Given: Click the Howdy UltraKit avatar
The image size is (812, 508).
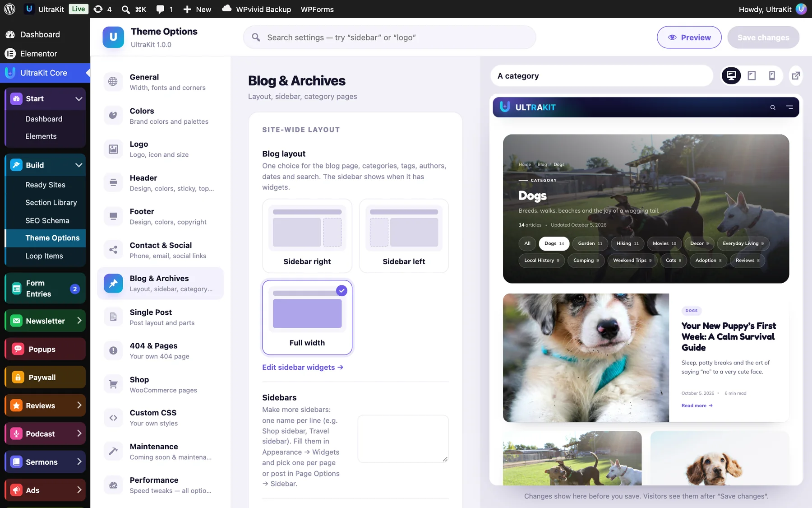Looking at the screenshot, I should coord(801,9).
